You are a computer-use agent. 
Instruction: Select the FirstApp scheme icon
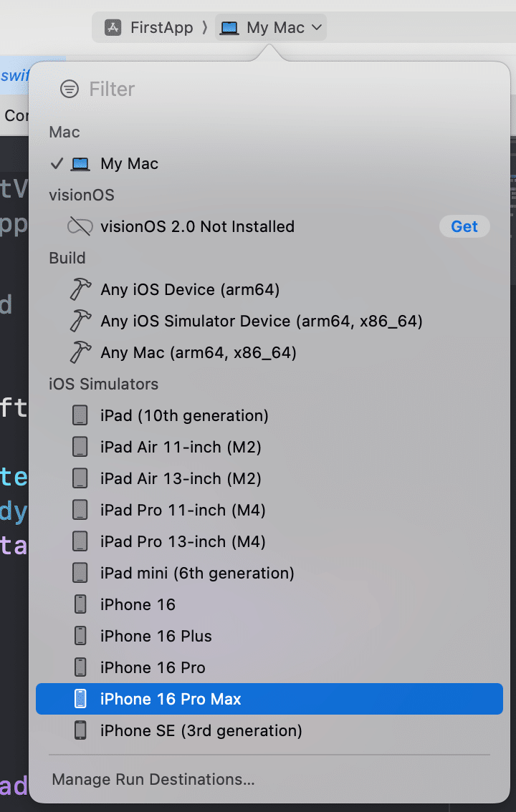[x=113, y=27]
